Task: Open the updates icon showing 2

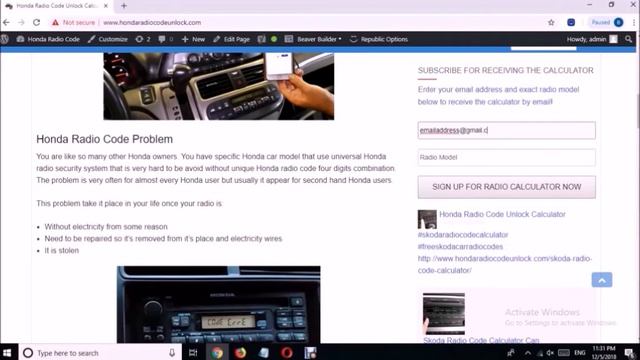Action: pos(143,39)
